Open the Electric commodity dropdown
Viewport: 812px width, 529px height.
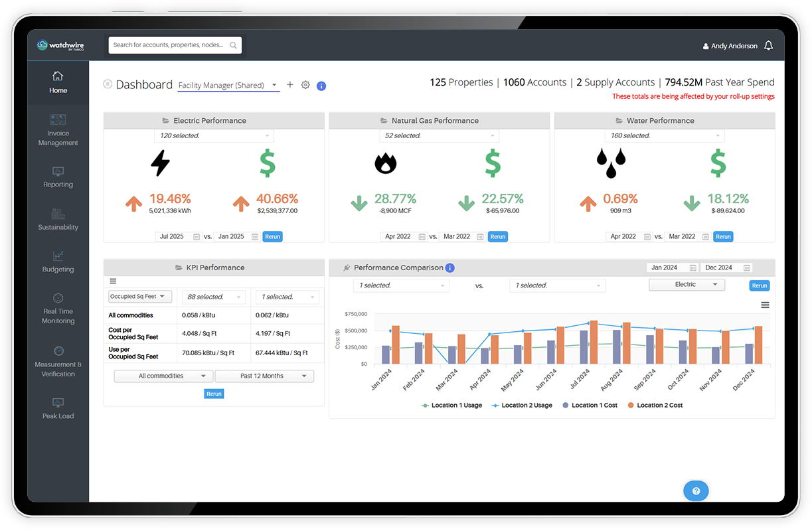687,285
